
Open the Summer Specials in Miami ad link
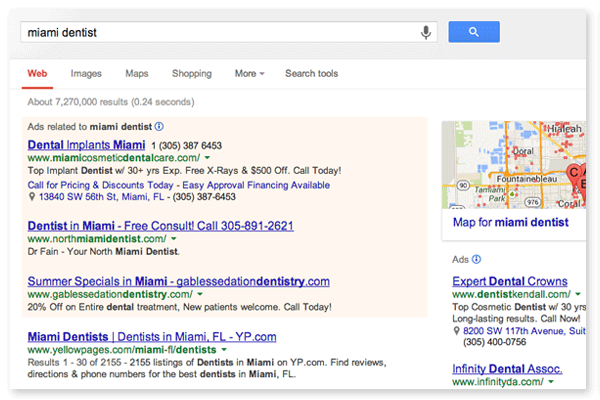179,281
